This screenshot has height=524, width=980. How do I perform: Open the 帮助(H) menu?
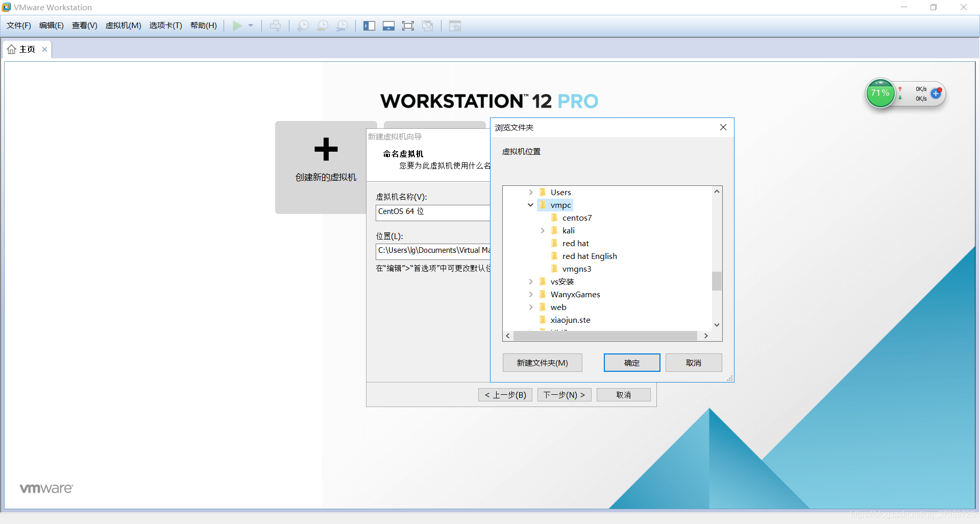tap(204, 26)
